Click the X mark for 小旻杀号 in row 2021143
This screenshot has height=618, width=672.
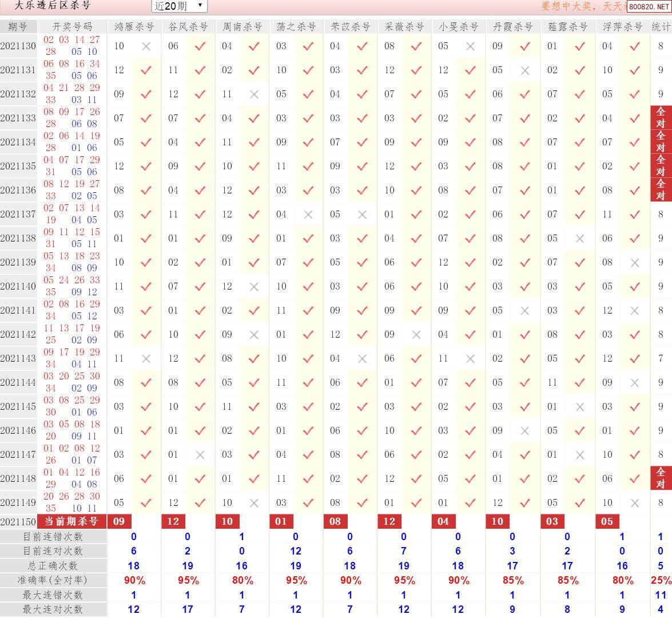[x=470, y=359]
